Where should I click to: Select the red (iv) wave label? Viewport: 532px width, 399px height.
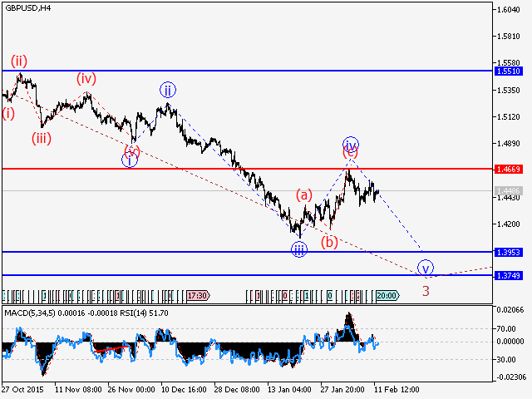(86, 79)
